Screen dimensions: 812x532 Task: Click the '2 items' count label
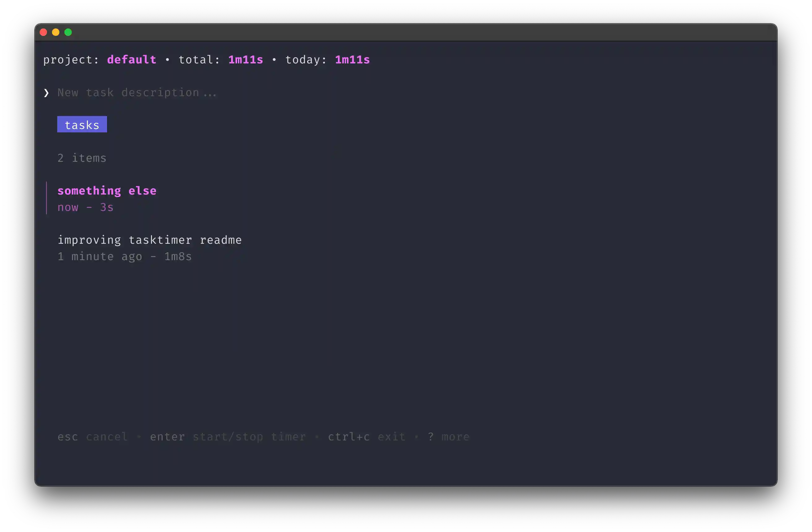click(x=82, y=158)
